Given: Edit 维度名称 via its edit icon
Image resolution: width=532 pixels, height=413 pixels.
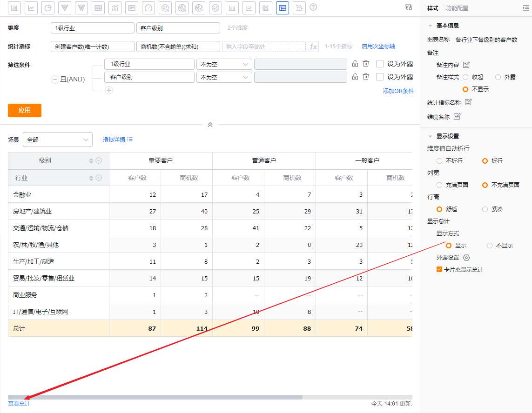Looking at the screenshot, I should point(457,117).
